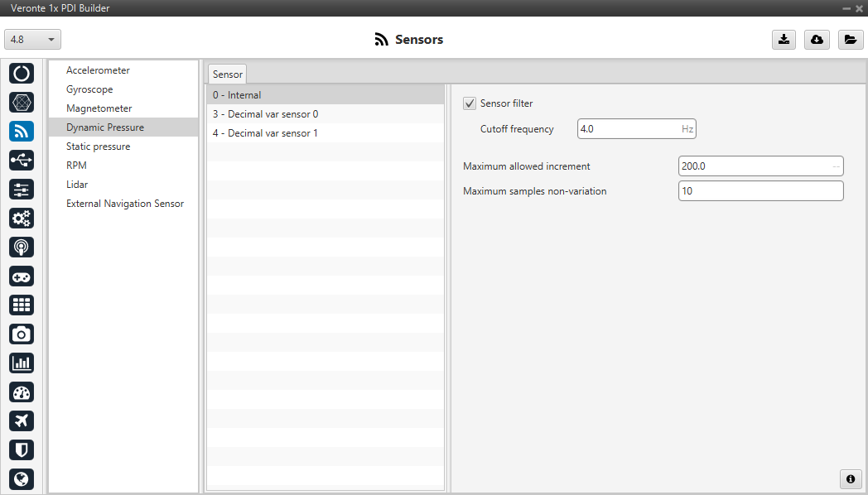Screen dimensions: 868x495
Task: Click the Maximum allowed increment field
Action: click(760, 166)
